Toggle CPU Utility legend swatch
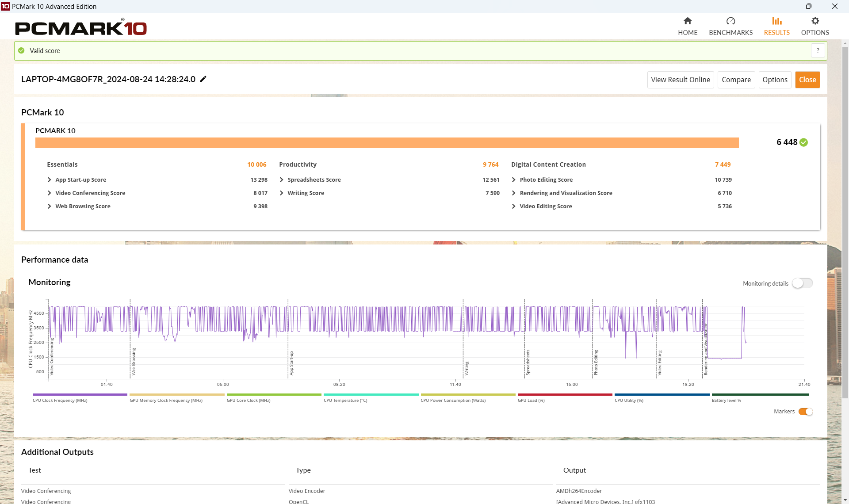This screenshot has height=504, width=849. [x=662, y=394]
